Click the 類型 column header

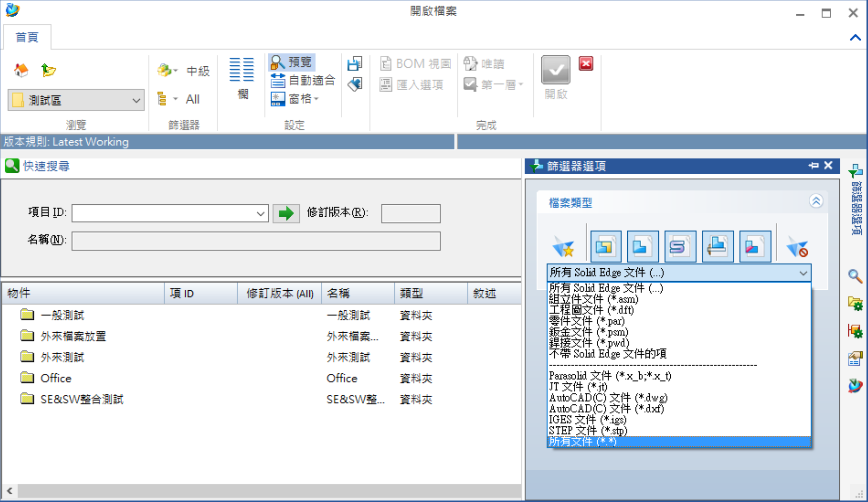pyautogui.click(x=431, y=294)
